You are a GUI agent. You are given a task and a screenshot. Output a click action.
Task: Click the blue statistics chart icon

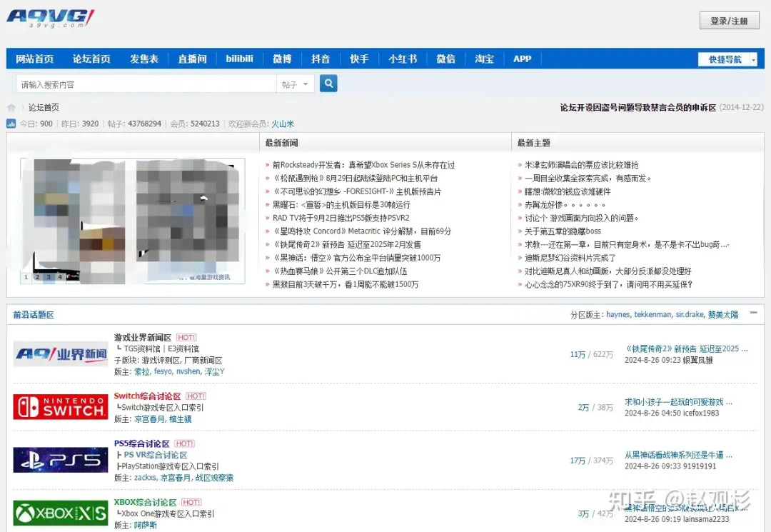pos(11,124)
